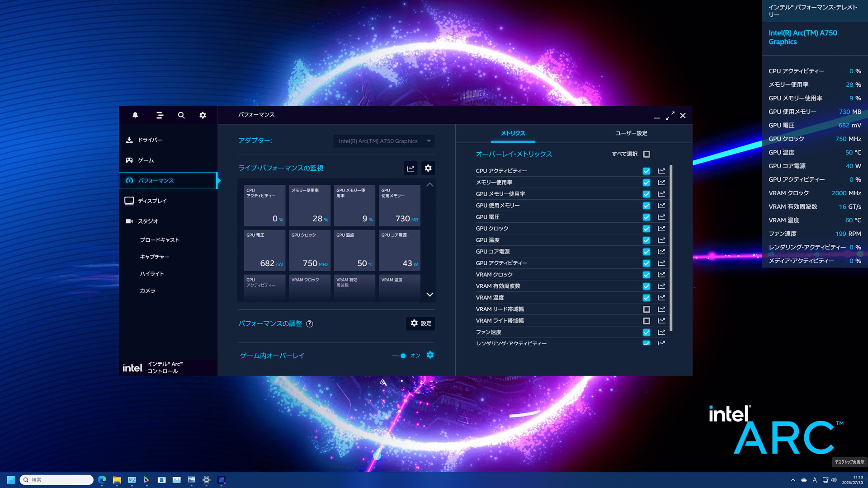
Task: Open キャプチャー submenu item
Action: [155, 257]
